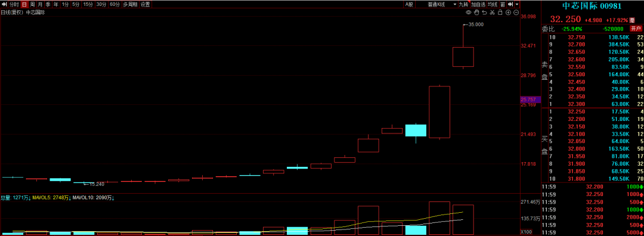Select the hand pan tool icon
The height and width of the screenshot is (236, 644).
click(x=476, y=13)
